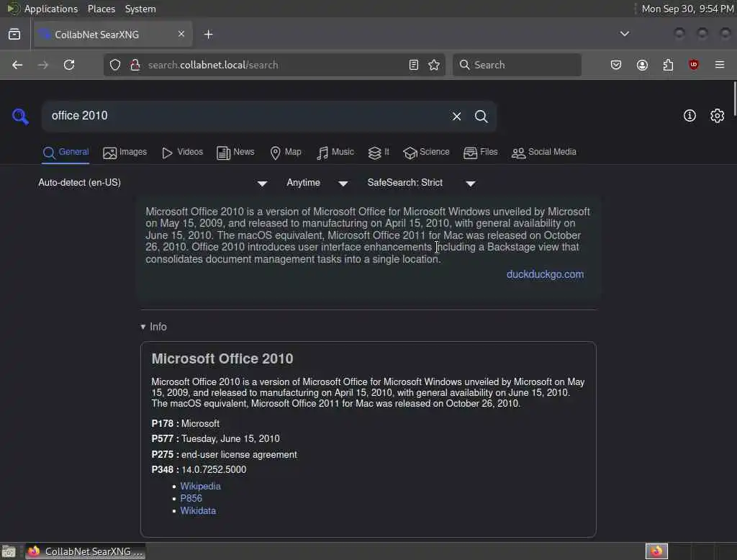Open the uBlock Origin extension icon

(x=694, y=65)
